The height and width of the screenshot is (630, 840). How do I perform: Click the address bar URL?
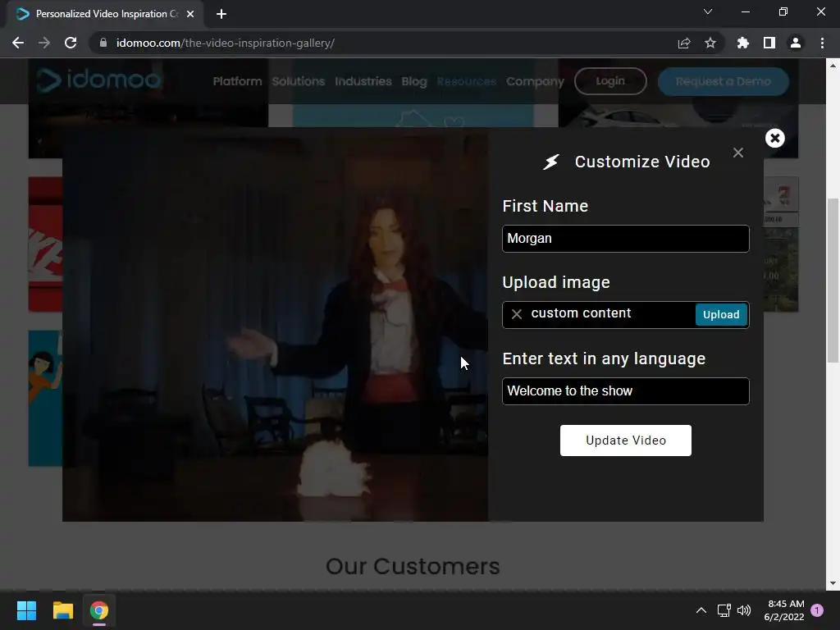(226, 43)
